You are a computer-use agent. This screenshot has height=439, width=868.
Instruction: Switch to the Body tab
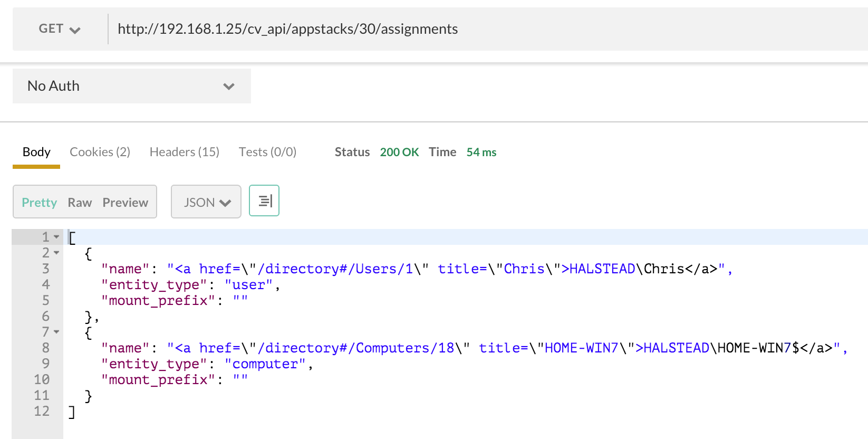tap(36, 152)
